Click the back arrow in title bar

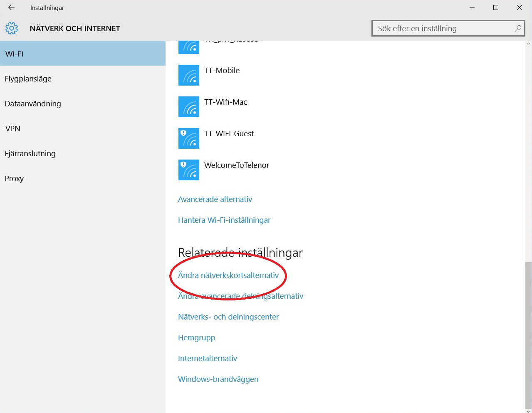pos(11,7)
